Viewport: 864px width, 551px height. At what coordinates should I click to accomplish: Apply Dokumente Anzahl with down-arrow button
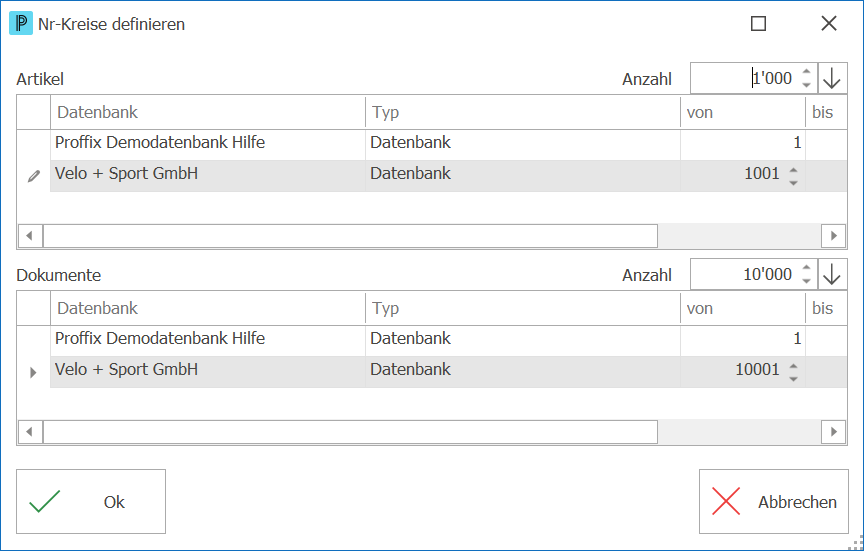832,274
